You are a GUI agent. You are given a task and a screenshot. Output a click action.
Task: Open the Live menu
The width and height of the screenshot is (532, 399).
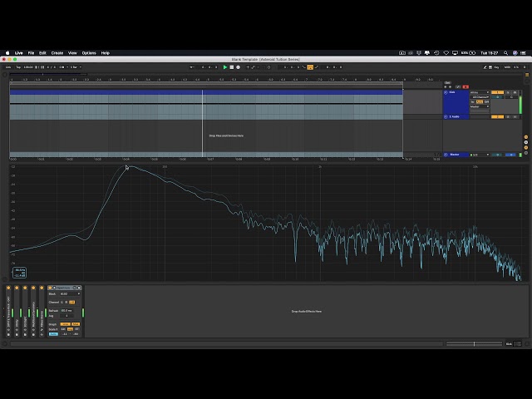coord(18,53)
